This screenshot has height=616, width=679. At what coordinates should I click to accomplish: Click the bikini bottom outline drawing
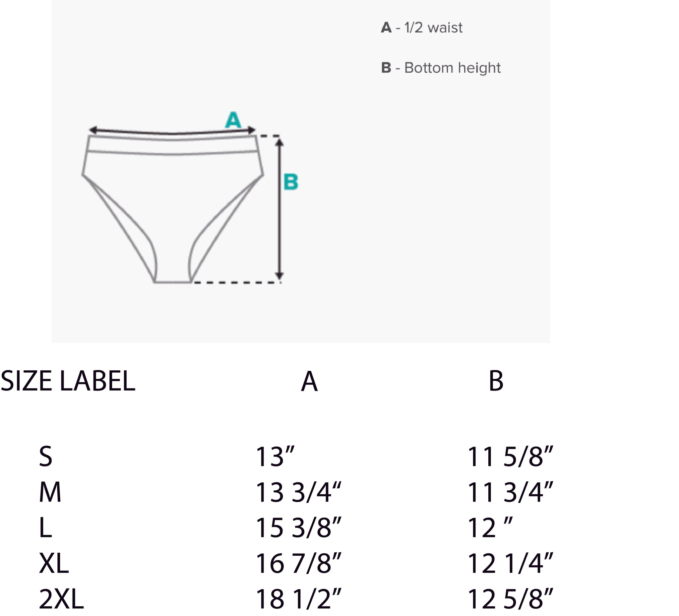pos(173,209)
